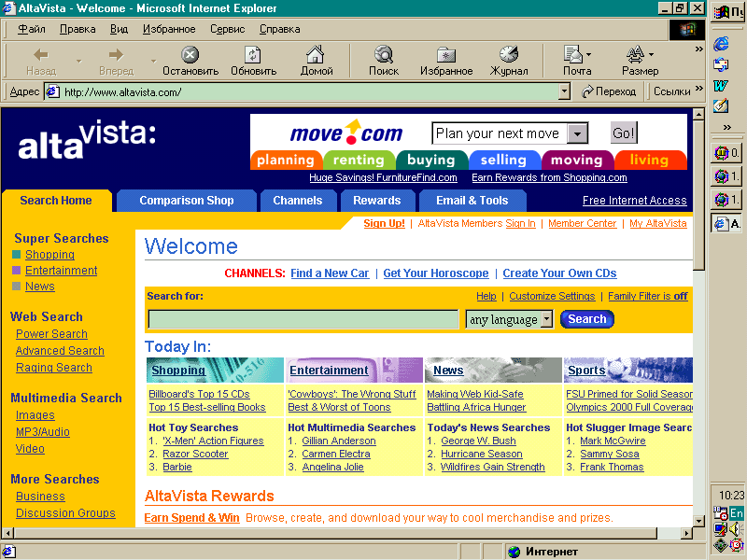Click the Go! button in move.com banner
This screenshot has height=560, width=747.
pos(624,133)
